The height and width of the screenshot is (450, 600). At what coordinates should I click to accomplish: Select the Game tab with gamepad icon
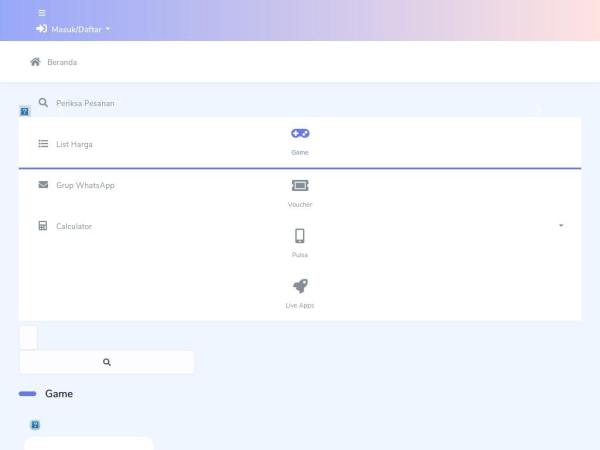pyautogui.click(x=300, y=142)
